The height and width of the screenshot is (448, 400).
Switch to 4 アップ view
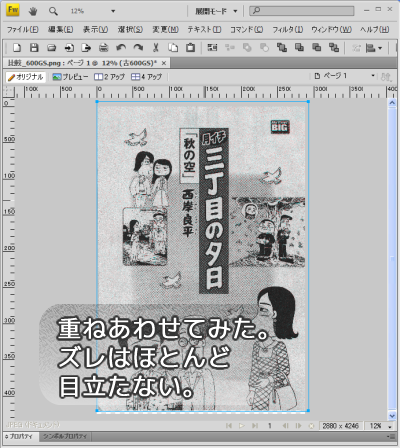pos(146,77)
